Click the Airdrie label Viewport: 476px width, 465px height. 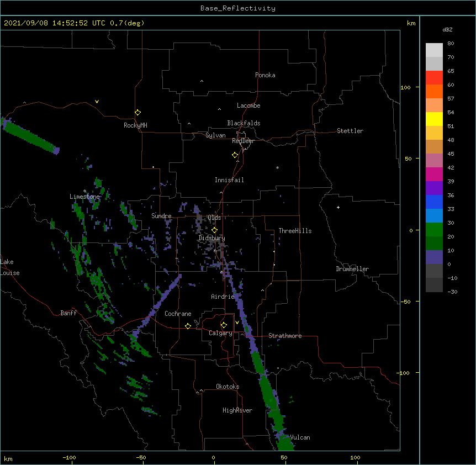[223, 297]
